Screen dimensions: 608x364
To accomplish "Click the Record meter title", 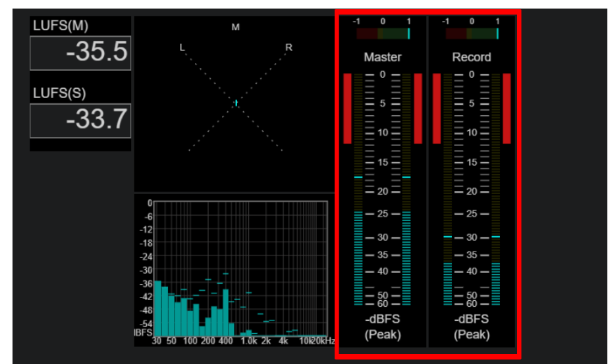I will pos(472,57).
